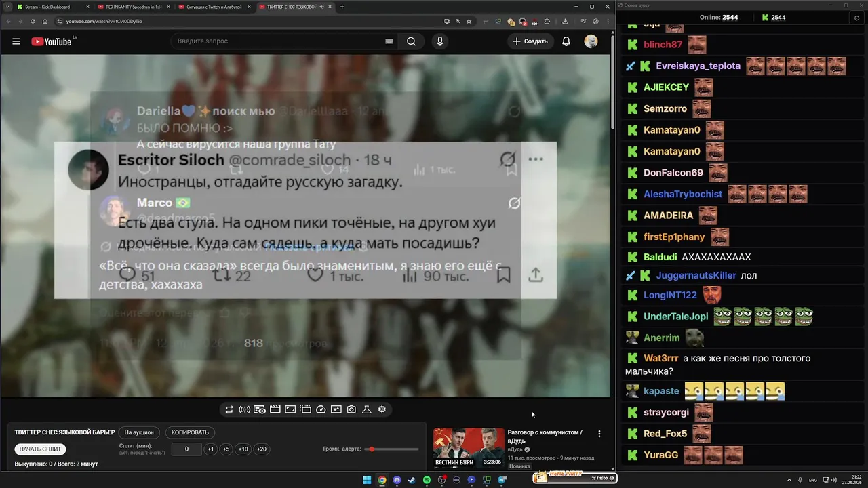The image size is (868, 488).
Task: Add +10 minutes to the split
Action: (243, 449)
